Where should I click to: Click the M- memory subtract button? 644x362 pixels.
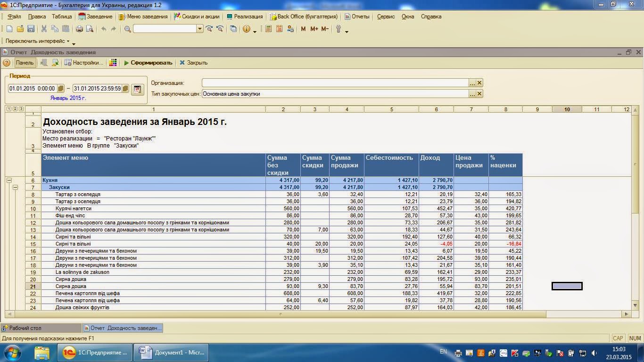click(325, 29)
